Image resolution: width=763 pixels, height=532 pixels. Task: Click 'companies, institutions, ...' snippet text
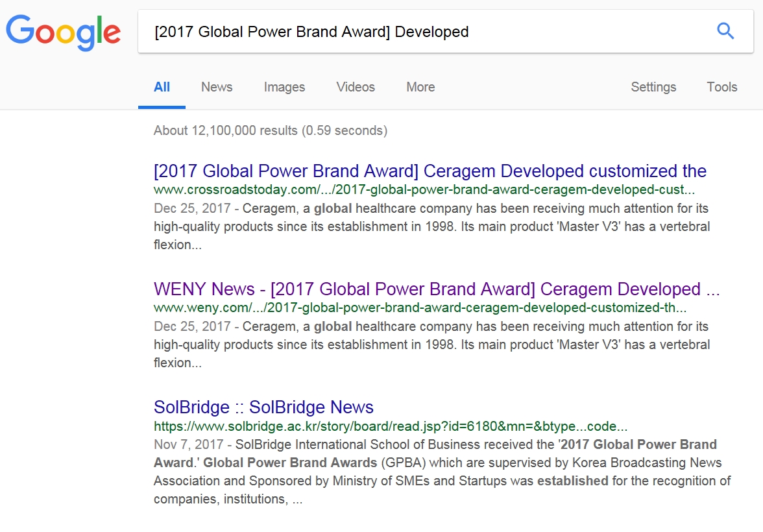pyautogui.click(x=228, y=500)
